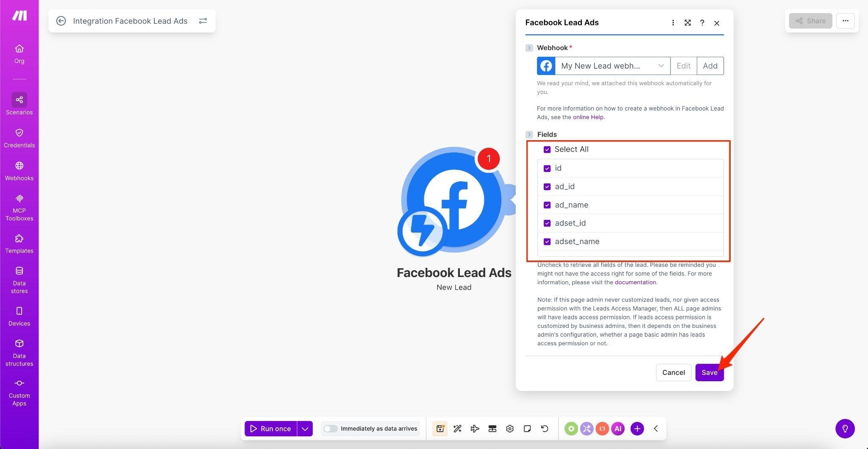This screenshot has height=449, width=868.
Task: Collapse the bottom toolbar with the chevron
Action: (656, 429)
